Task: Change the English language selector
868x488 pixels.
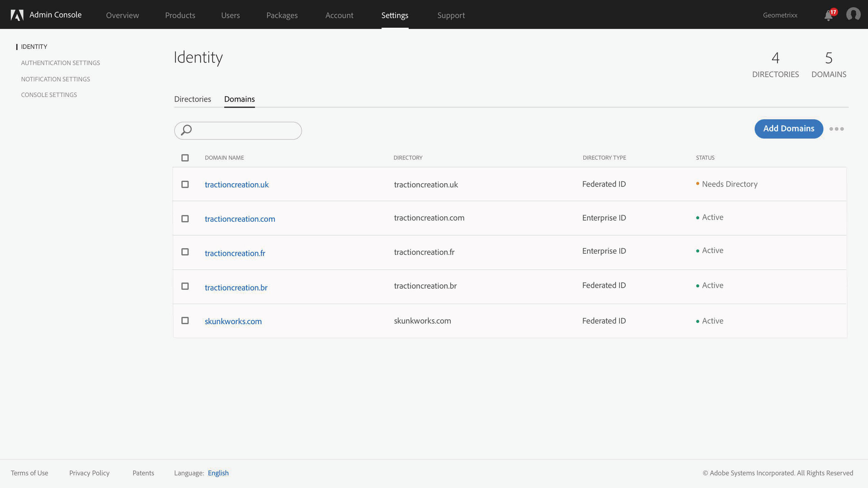Action: coord(218,473)
